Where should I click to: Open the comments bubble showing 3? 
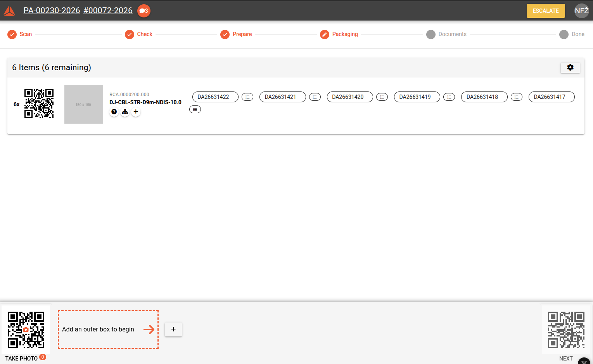pyautogui.click(x=144, y=11)
